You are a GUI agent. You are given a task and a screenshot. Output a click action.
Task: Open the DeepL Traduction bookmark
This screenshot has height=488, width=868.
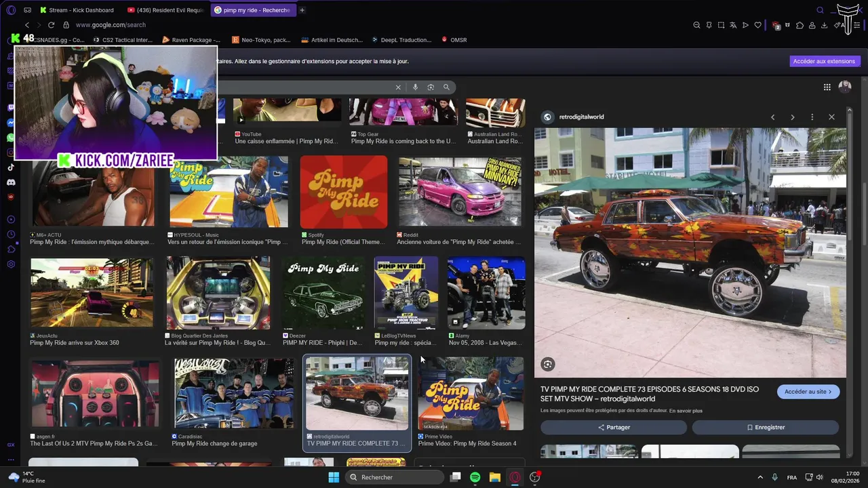coord(401,40)
